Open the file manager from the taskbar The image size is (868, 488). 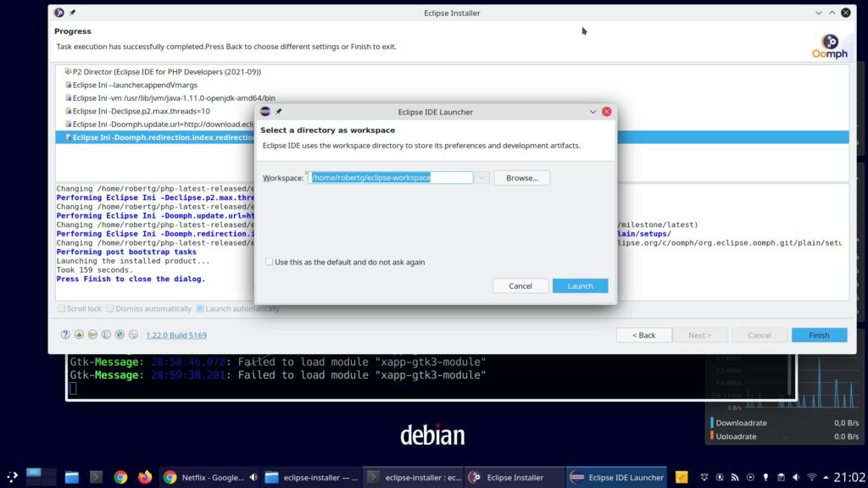tap(71, 477)
